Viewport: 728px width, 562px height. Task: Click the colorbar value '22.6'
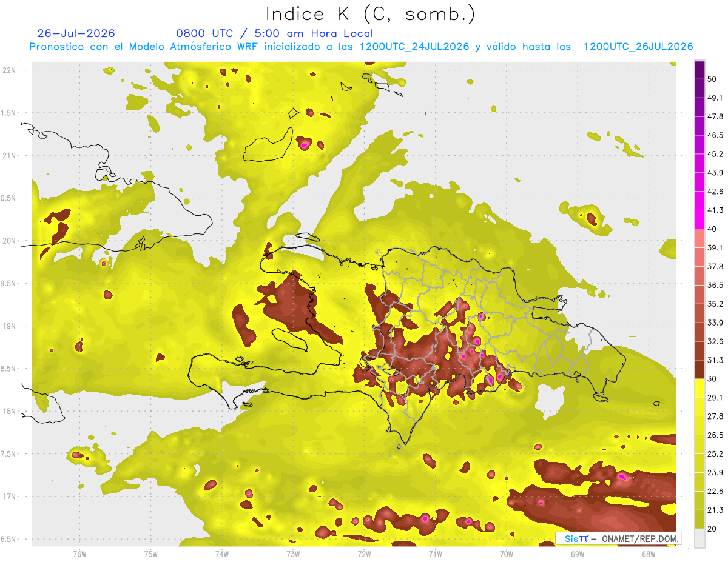(x=715, y=492)
